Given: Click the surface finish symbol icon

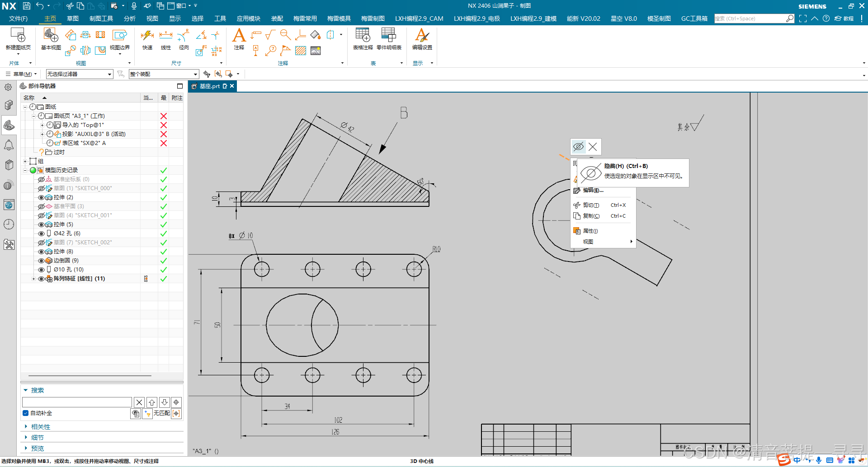Looking at the screenshot, I should click(270, 35).
